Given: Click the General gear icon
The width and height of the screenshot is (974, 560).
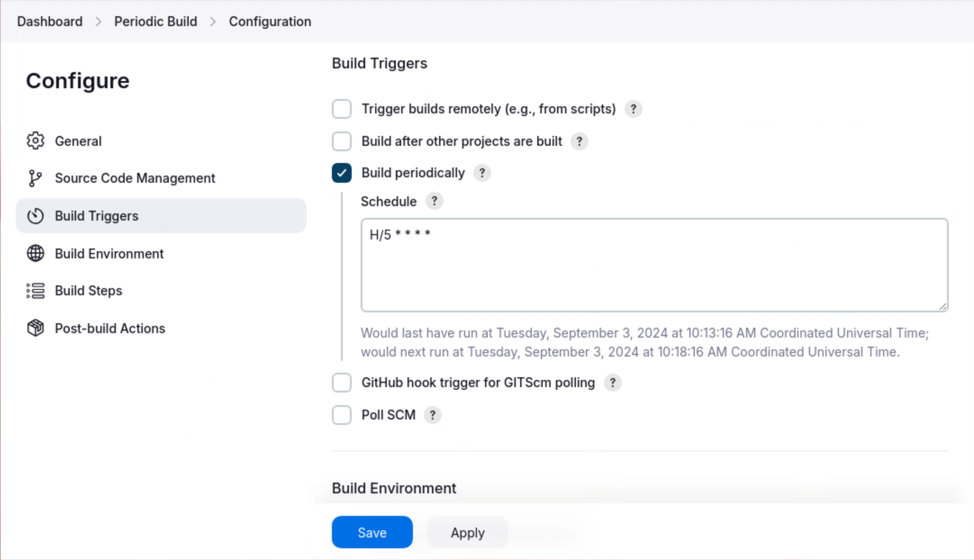Looking at the screenshot, I should (35, 141).
